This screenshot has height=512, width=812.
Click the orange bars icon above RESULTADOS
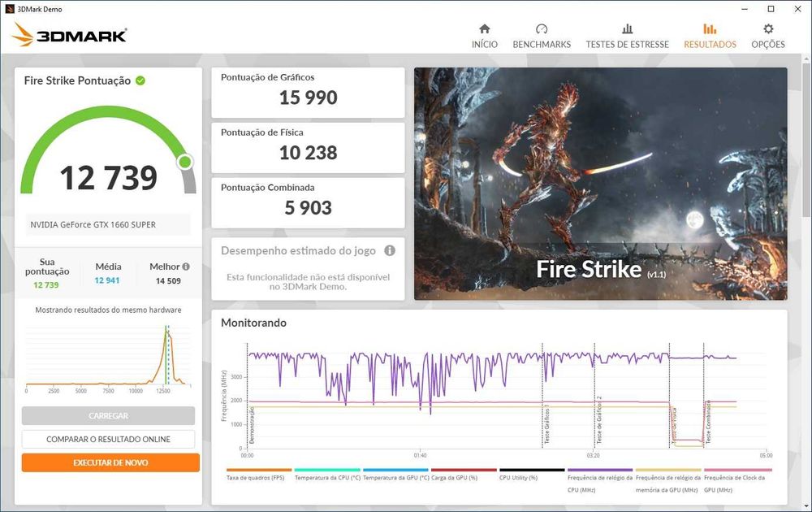710,28
